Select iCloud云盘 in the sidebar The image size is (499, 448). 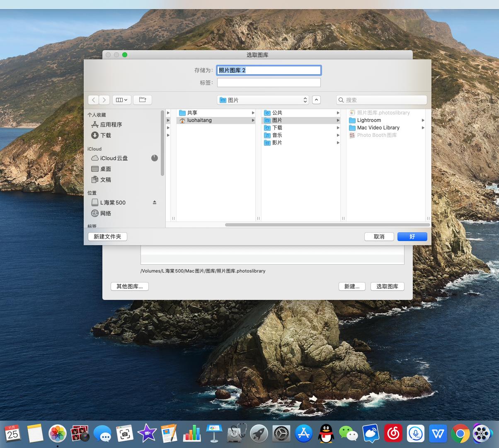click(114, 158)
